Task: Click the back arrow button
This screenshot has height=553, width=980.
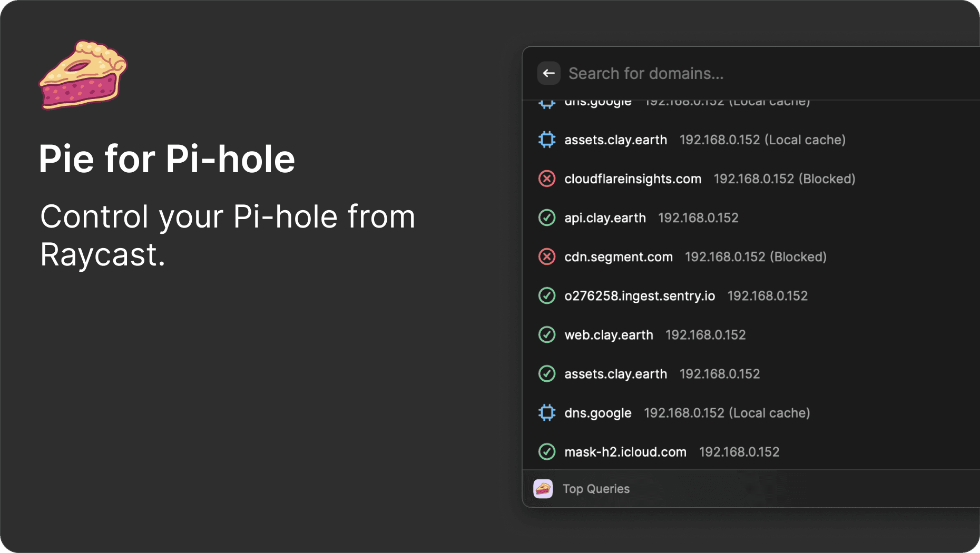Action: [x=548, y=73]
